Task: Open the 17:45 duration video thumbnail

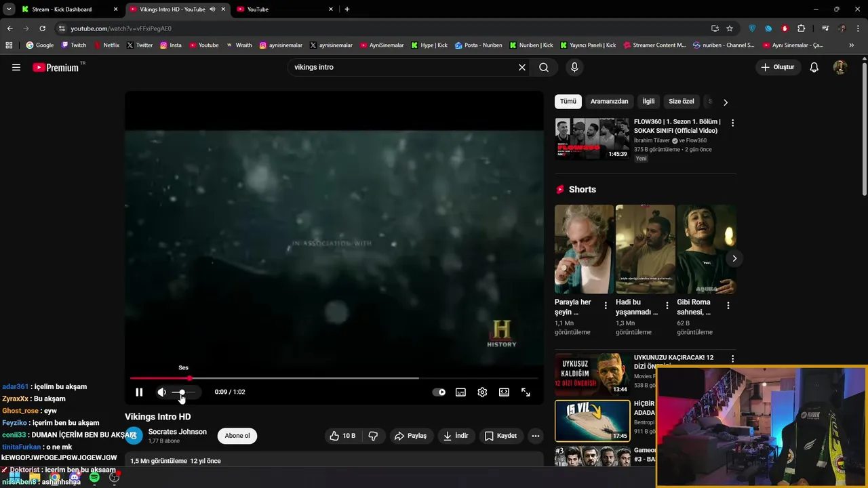Action: (592, 421)
